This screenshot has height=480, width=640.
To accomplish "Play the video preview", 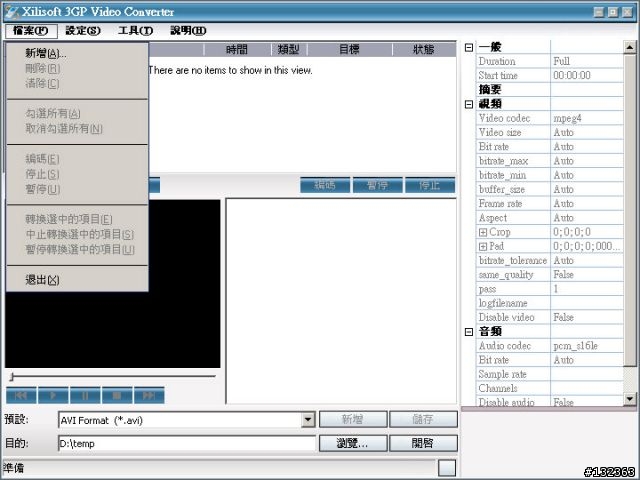I will 53,395.
